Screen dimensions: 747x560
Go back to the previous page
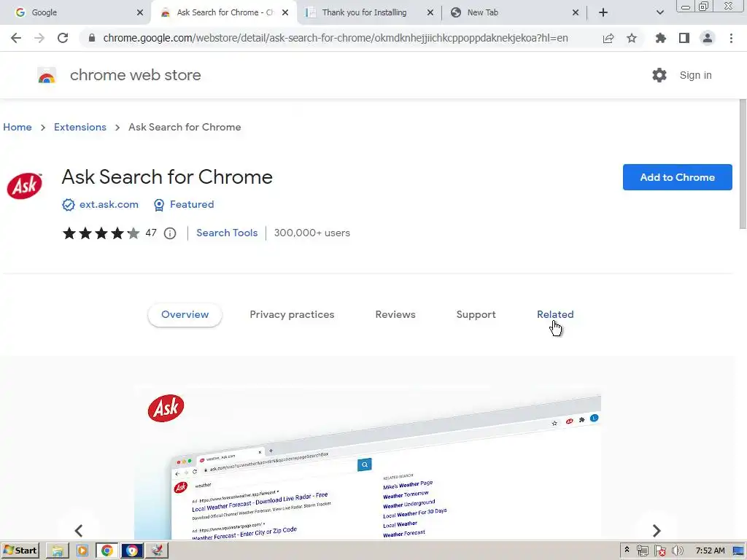[x=16, y=38]
